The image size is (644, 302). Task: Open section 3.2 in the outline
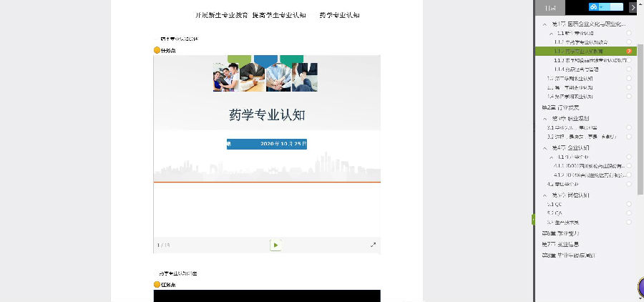pos(582,137)
